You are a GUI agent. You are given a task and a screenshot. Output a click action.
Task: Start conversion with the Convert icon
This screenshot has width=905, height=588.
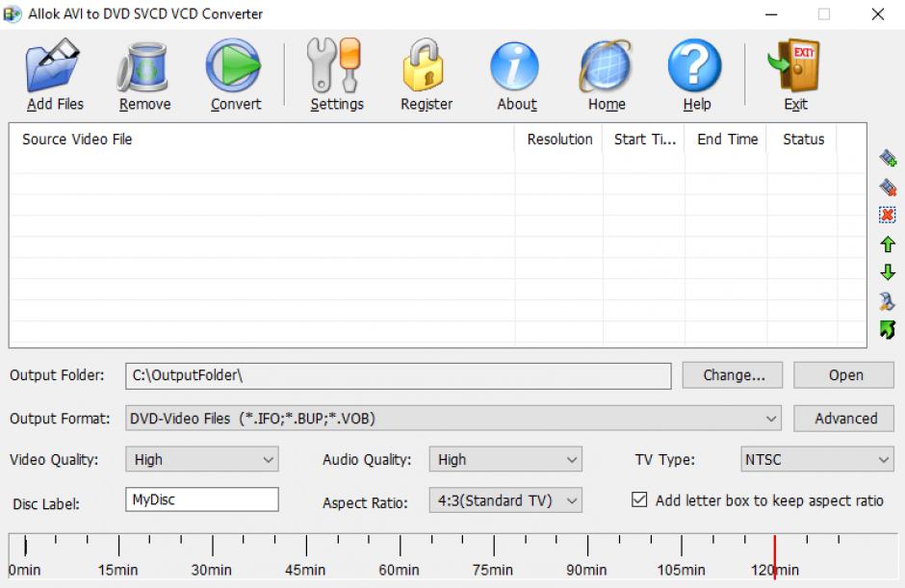tap(233, 65)
